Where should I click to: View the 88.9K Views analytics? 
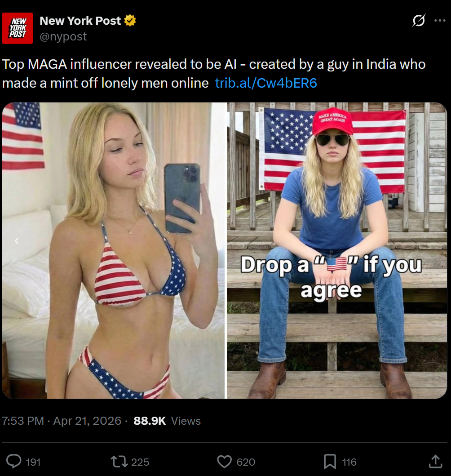tap(167, 421)
